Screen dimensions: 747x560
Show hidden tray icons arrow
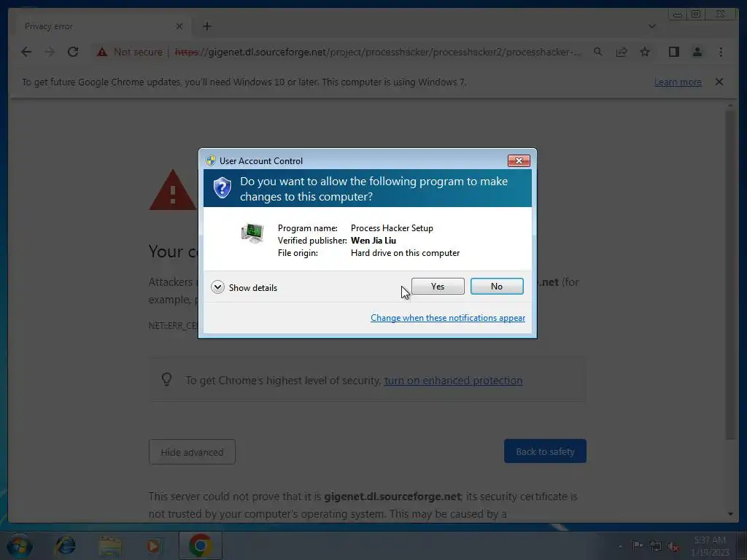pos(620,546)
